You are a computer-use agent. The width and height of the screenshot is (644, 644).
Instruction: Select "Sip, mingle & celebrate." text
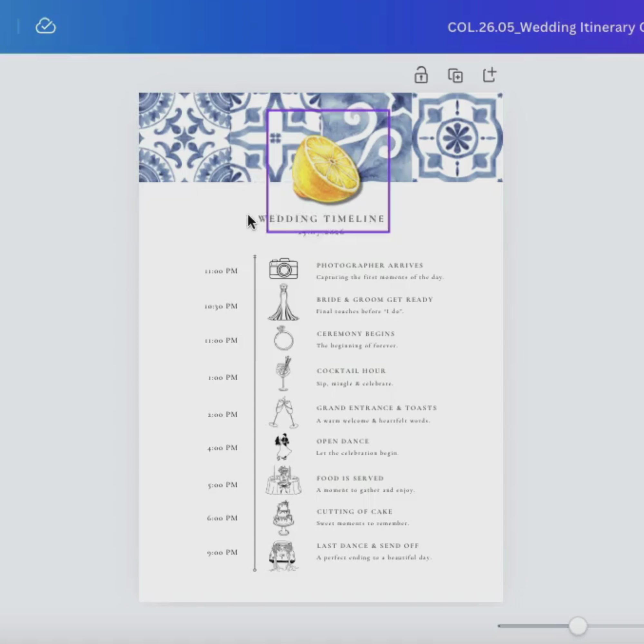pyautogui.click(x=355, y=384)
